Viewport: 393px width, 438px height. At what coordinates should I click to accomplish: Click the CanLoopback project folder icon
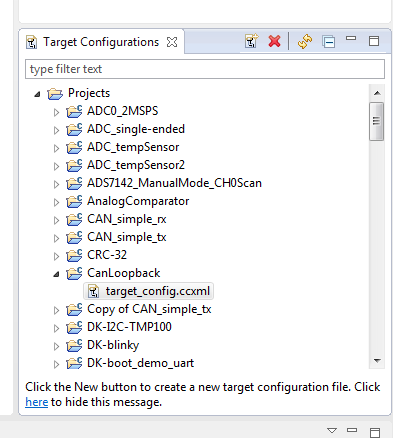pos(74,273)
